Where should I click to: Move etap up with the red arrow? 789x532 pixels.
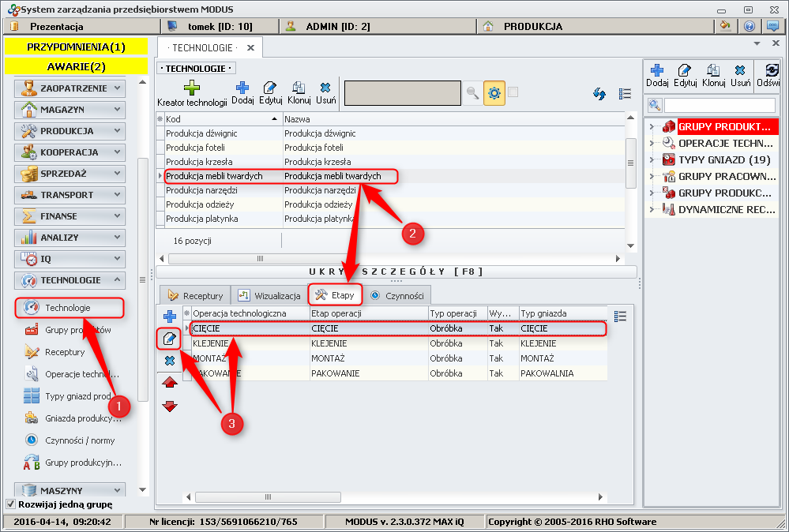pyautogui.click(x=169, y=383)
